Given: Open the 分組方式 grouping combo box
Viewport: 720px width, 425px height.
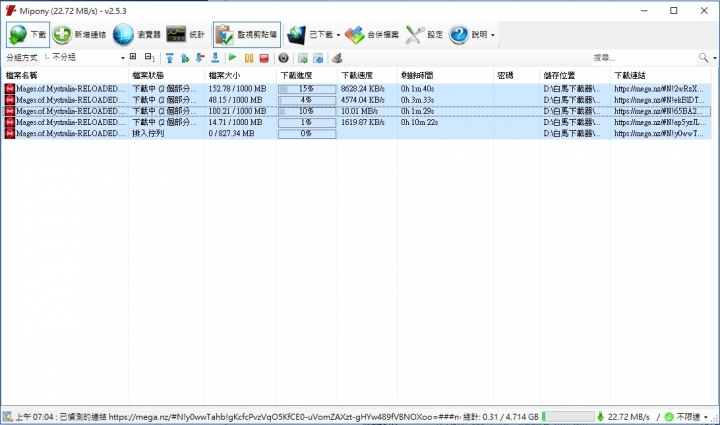Looking at the screenshot, I should point(84,57).
